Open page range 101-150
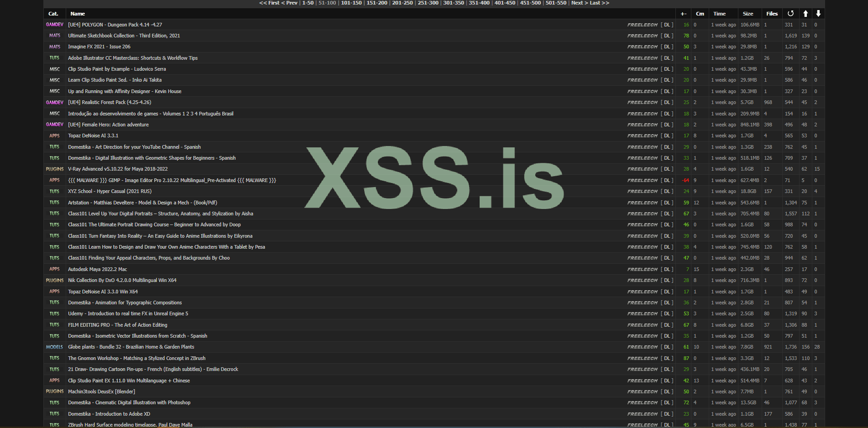This screenshot has height=428, width=868. (351, 3)
